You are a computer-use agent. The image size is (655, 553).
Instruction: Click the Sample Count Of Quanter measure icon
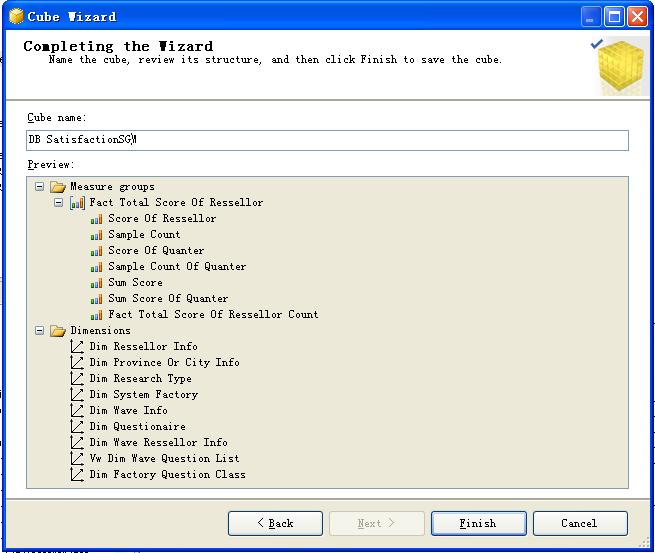[x=96, y=266]
